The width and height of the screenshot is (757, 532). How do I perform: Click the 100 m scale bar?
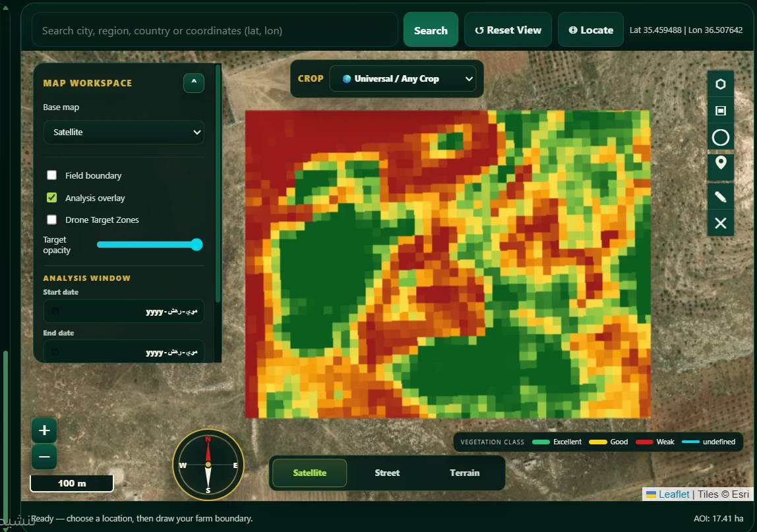[x=72, y=483]
